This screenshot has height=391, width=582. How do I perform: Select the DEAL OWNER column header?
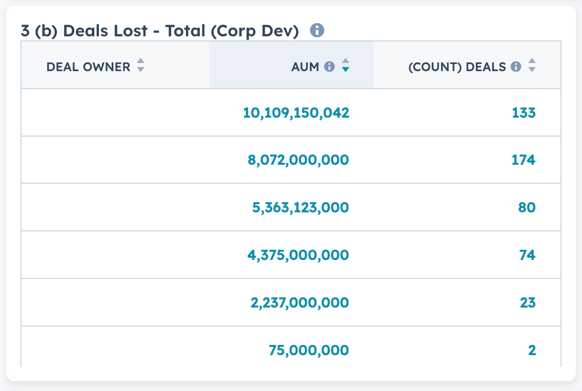(x=88, y=67)
